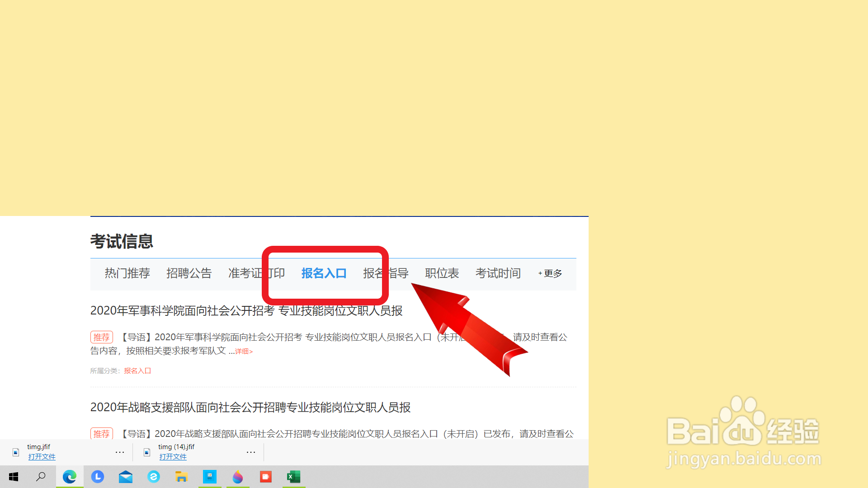Click 打开文件 to open timg.jfif

click(42, 457)
